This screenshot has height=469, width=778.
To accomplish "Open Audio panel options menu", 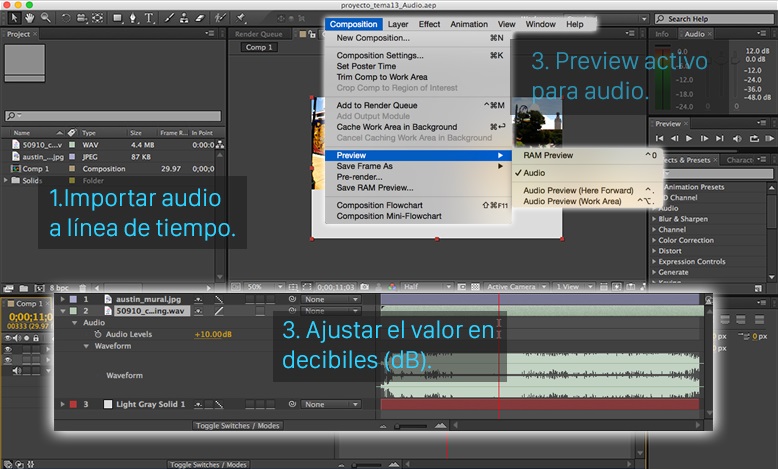I will click(762, 33).
